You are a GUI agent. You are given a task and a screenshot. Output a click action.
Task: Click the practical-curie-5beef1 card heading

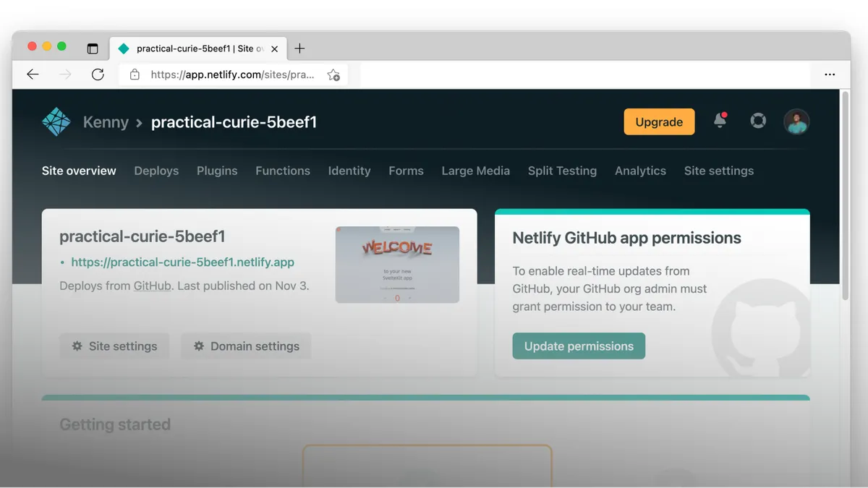142,236
